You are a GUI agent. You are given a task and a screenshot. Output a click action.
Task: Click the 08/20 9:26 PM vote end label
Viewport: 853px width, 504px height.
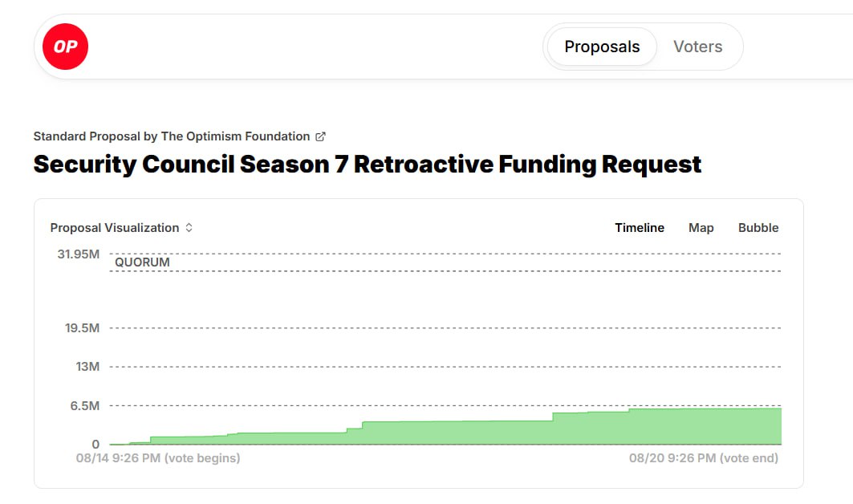[704, 458]
